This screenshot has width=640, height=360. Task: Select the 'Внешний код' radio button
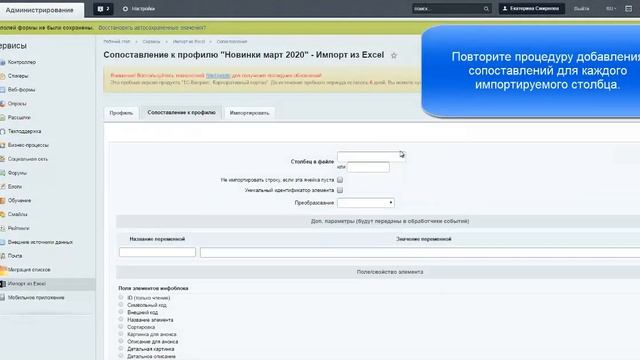(121, 312)
